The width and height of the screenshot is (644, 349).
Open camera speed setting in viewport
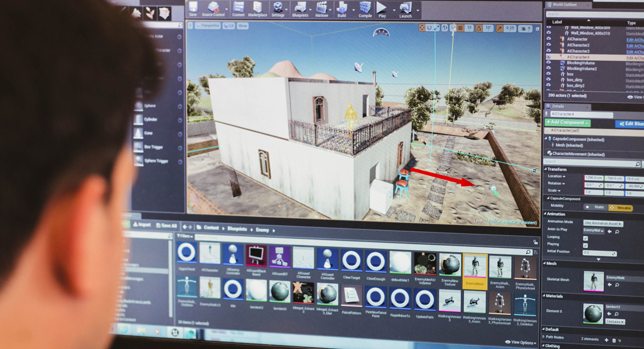coord(525,29)
